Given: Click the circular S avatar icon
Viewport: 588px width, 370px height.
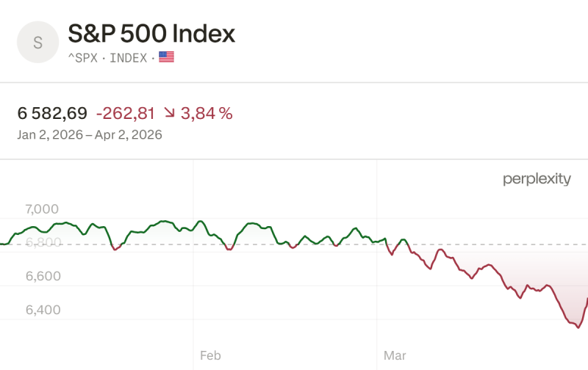Looking at the screenshot, I should 38,43.
